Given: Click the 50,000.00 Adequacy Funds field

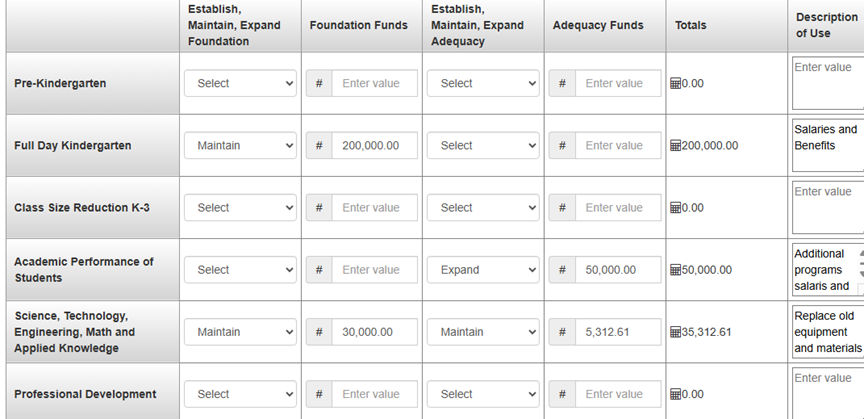Looking at the screenshot, I should (x=617, y=270).
